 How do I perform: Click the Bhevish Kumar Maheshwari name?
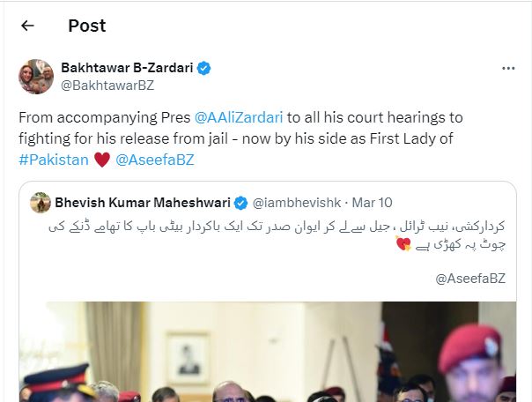(143, 203)
